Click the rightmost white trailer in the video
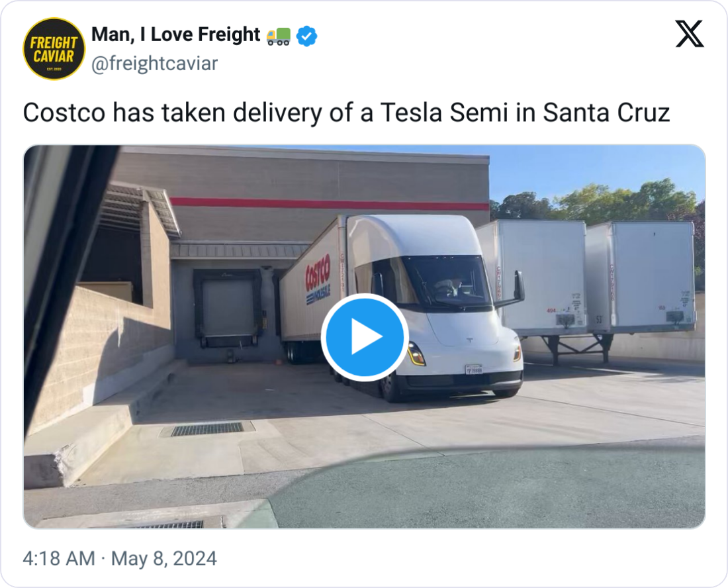728x588 pixels. point(642,277)
